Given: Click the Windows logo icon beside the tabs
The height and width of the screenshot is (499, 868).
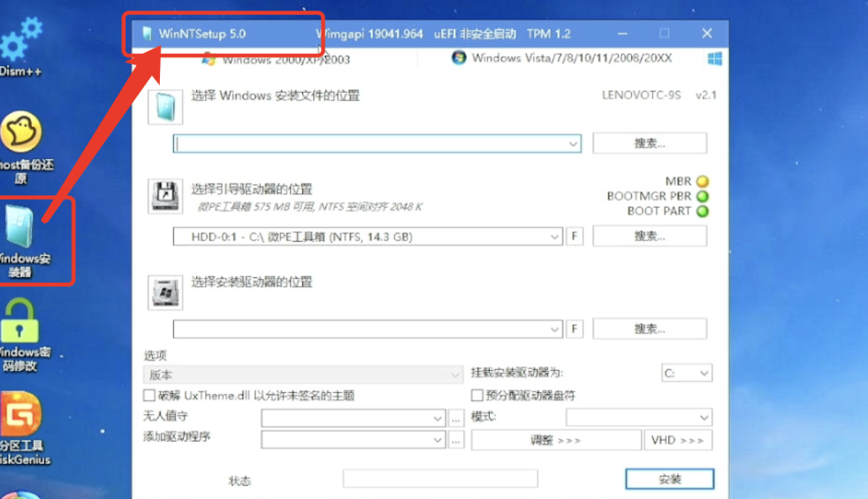Looking at the screenshot, I should (x=715, y=58).
